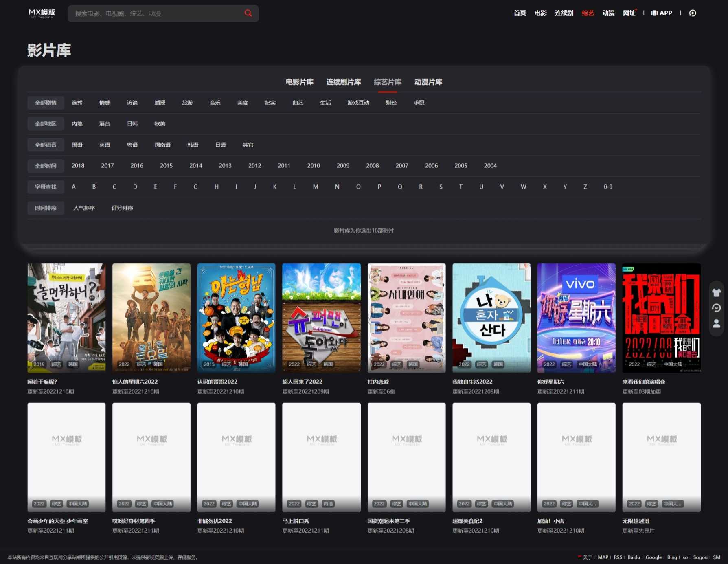Open the play history icon in header
Image resolution: width=728 pixels, height=564 pixels.
pos(693,13)
